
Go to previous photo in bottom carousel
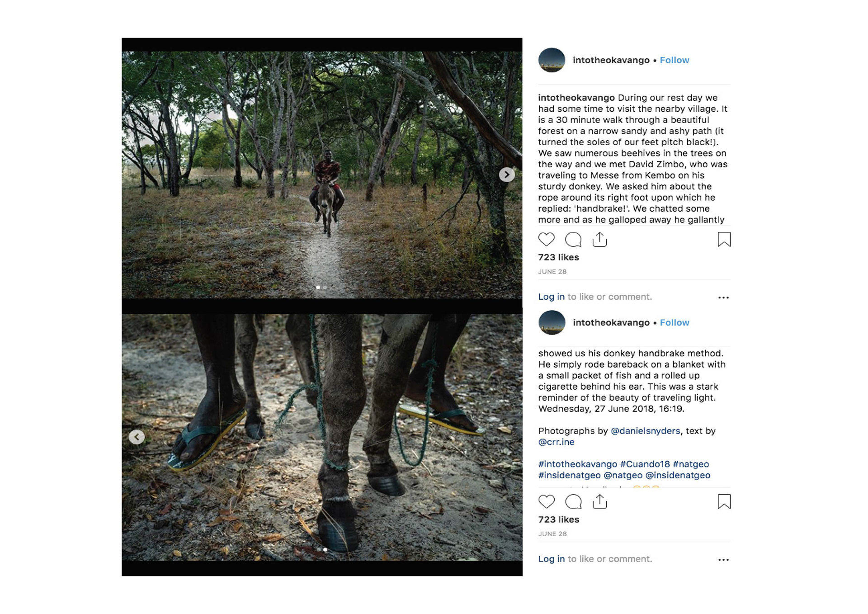(137, 437)
